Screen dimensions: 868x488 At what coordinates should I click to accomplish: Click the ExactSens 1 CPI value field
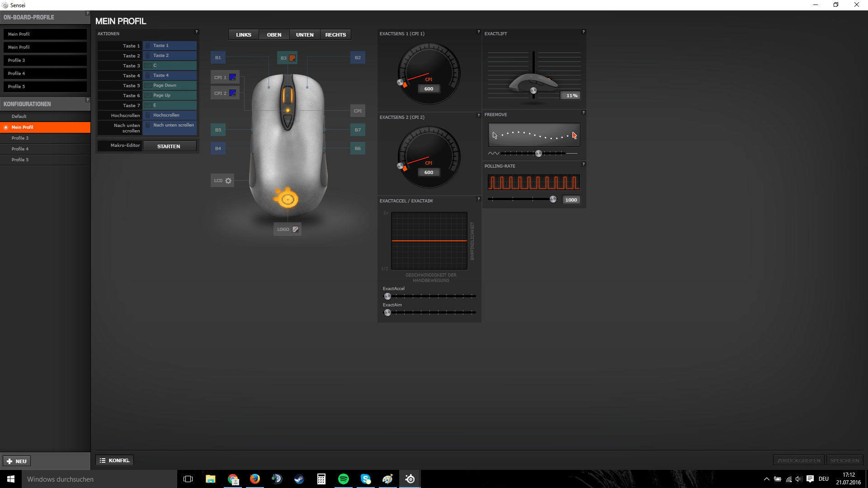click(429, 89)
